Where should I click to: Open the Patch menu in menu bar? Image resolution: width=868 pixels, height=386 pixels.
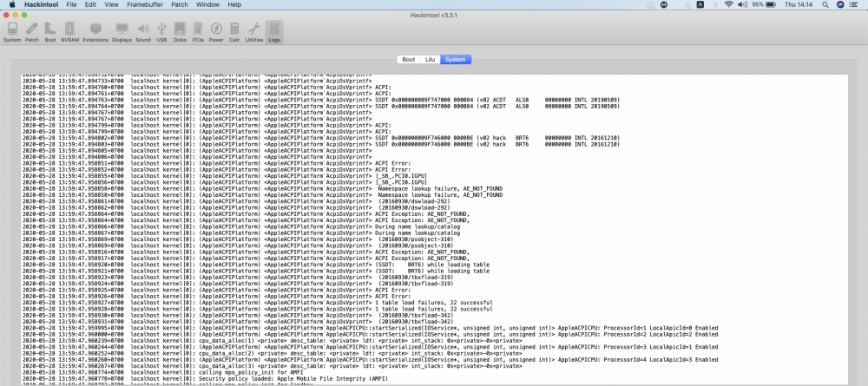180,4
